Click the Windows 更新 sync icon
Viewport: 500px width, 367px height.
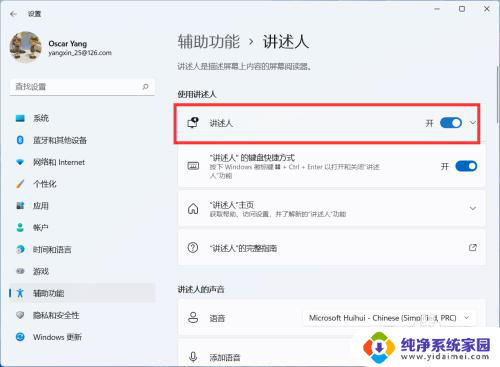(x=20, y=337)
